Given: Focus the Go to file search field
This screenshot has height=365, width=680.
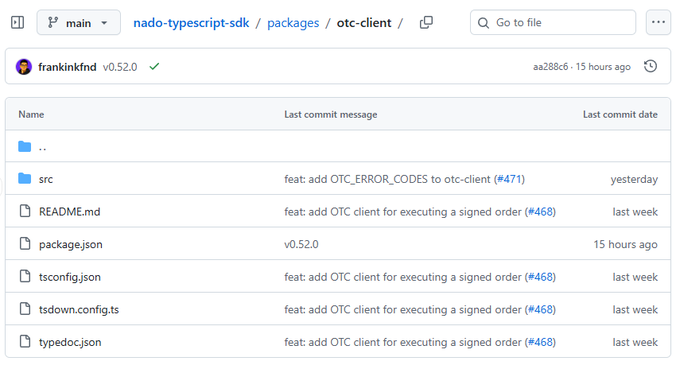Looking at the screenshot, I should point(553,23).
